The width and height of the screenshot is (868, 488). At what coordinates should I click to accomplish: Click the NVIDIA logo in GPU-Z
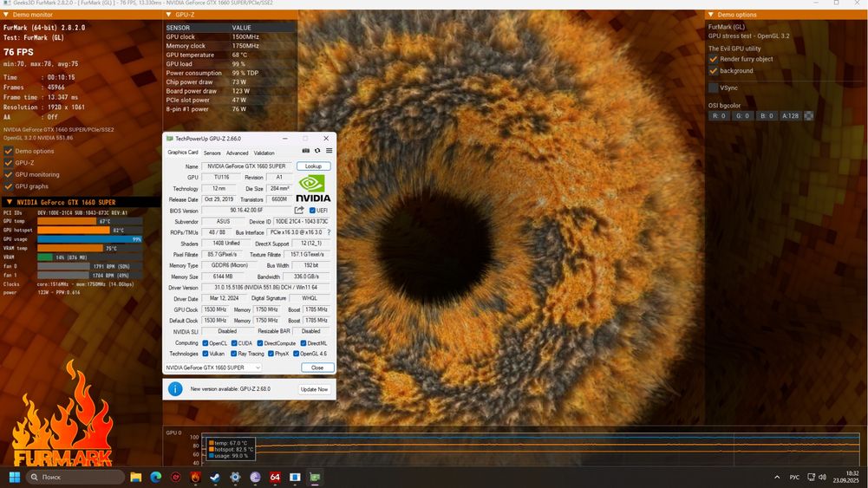pyautogui.click(x=313, y=189)
